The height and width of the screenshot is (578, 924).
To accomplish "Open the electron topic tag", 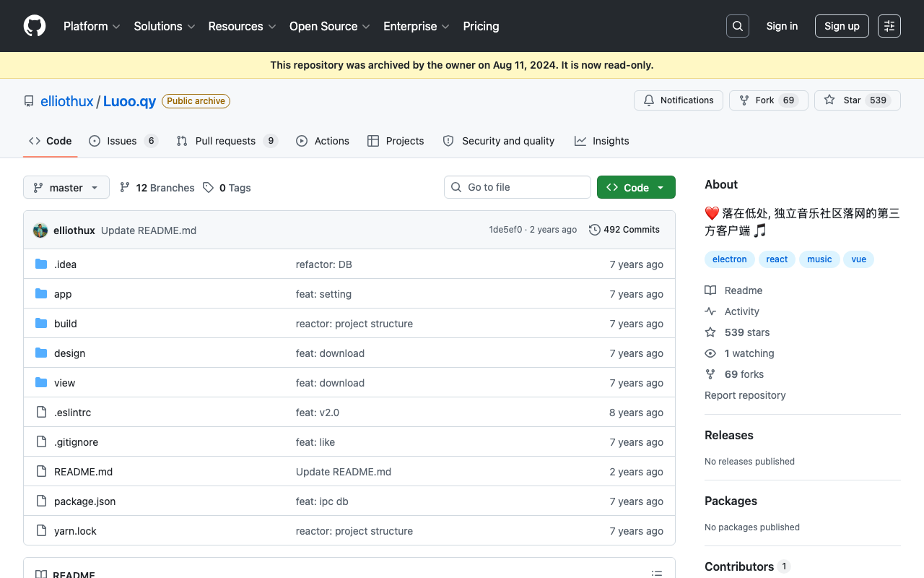I will (x=730, y=259).
